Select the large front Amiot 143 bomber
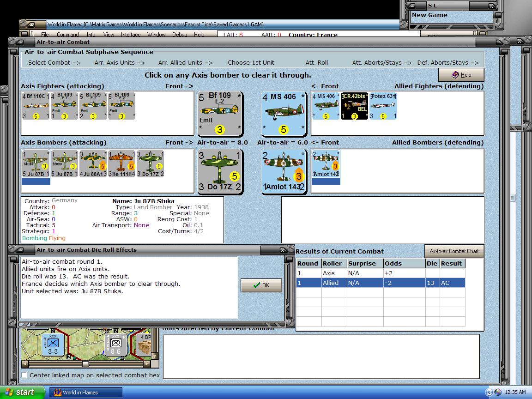Image resolution: width=532 pixels, height=399 pixels. click(284, 171)
